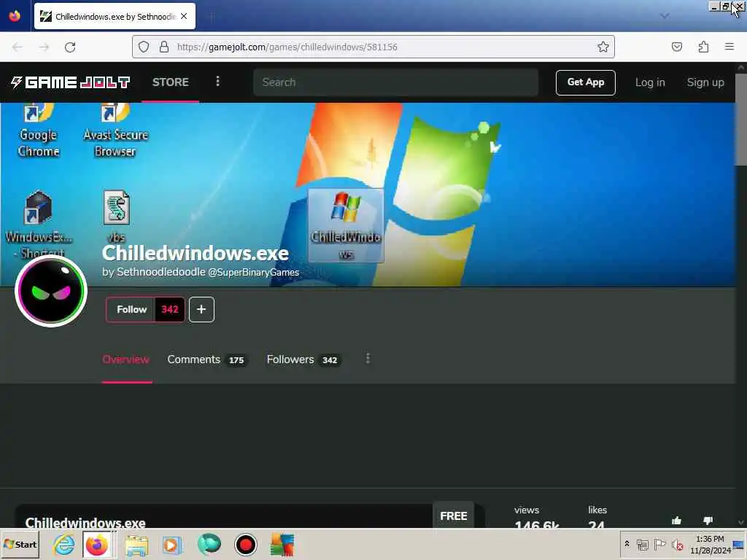Click the network tray icon
The height and width of the screenshot is (560, 747).
(642, 544)
